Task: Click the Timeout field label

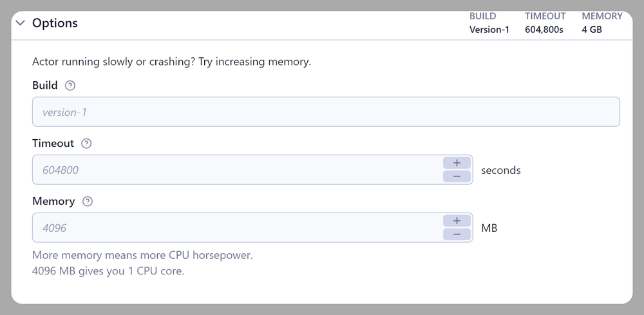Action: point(53,144)
